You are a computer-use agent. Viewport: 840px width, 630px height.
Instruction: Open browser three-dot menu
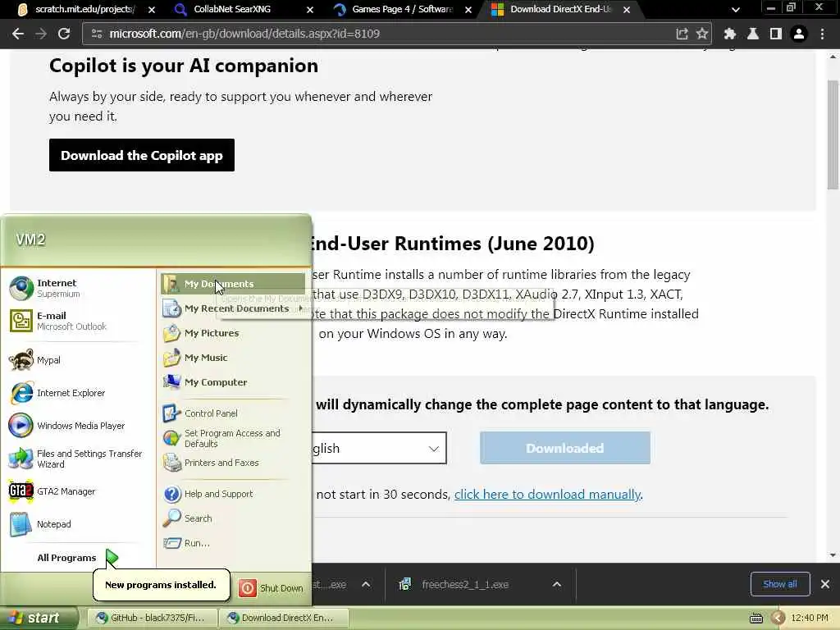point(822,34)
